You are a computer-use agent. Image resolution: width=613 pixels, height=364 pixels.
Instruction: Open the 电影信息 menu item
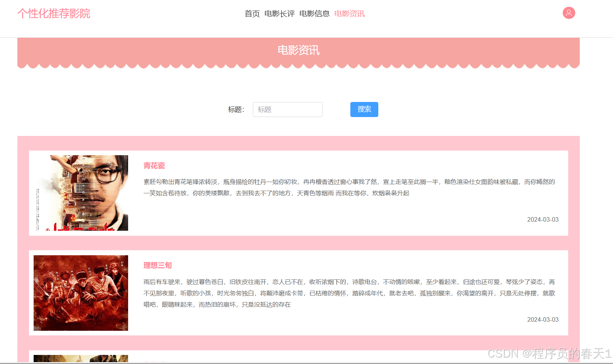[x=314, y=14]
